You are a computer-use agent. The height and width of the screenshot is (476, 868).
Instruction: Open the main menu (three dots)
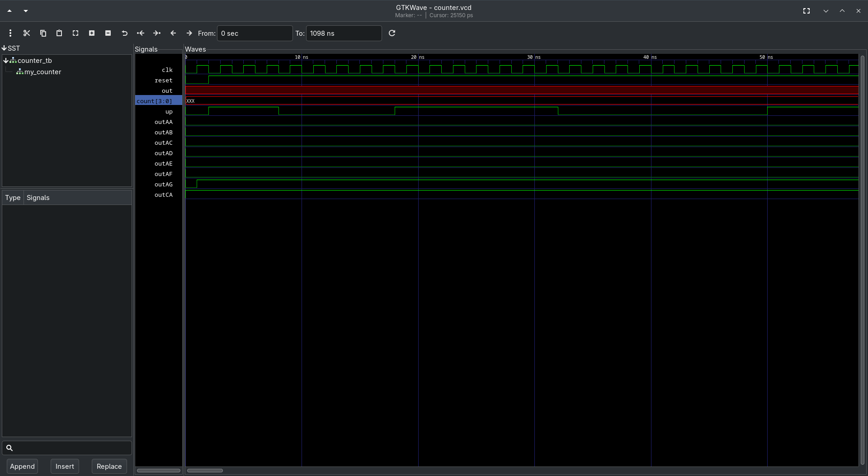[x=10, y=33]
